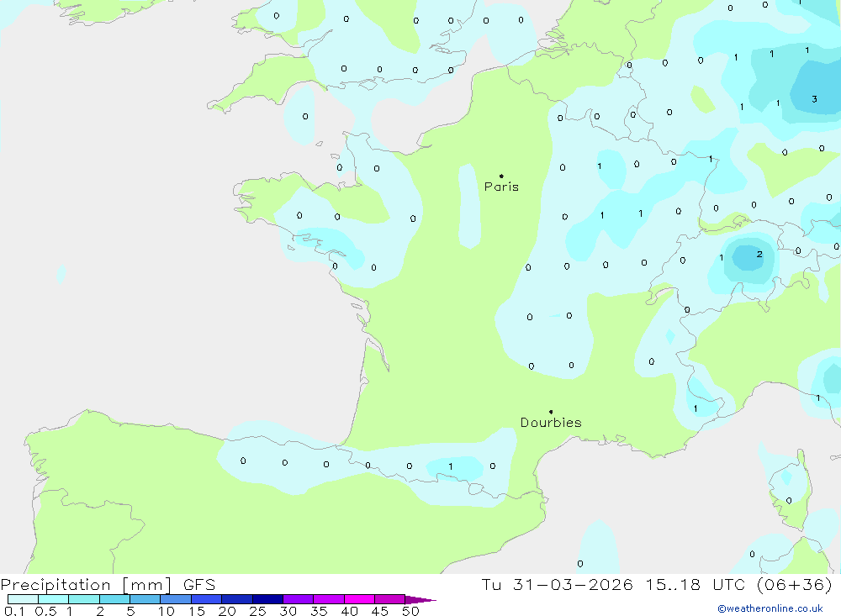Image resolution: width=841 pixels, height=616 pixels.
Task: Click the '15..18 UTC' time range text
Action: pyautogui.click(x=696, y=585)
